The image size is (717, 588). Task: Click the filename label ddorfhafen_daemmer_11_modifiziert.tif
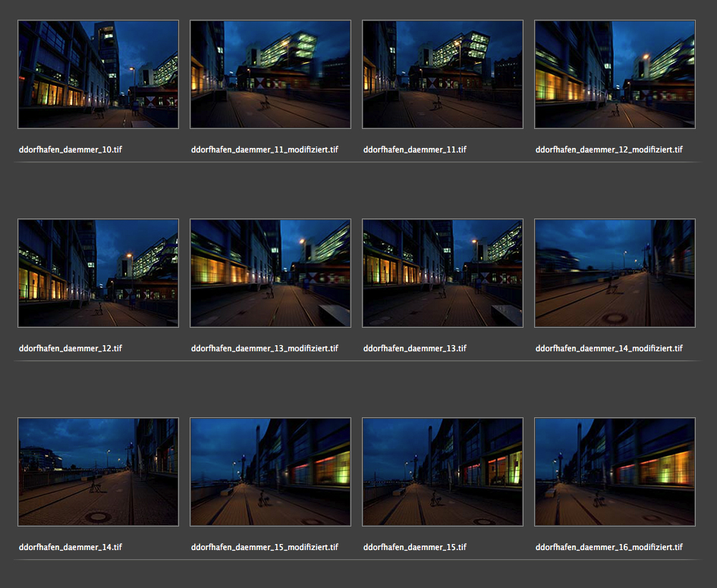point(264,149)
